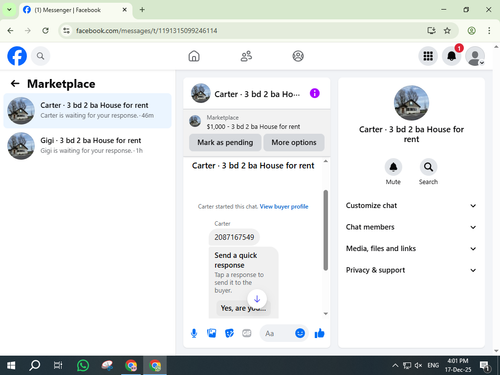Image resolution: width=500 pixels, height=375 pixels.
Task: Bookmark this page with star icon
Action: [447, 31]
